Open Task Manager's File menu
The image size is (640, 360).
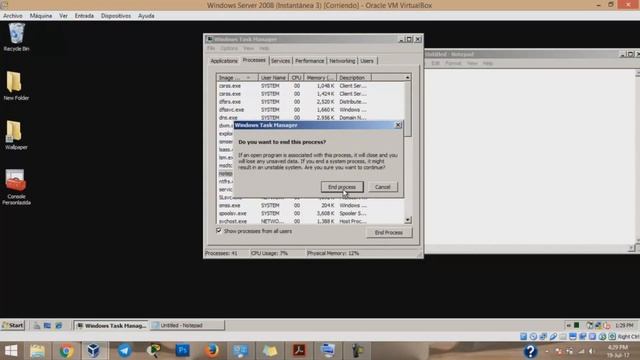(x=211, y=48)
